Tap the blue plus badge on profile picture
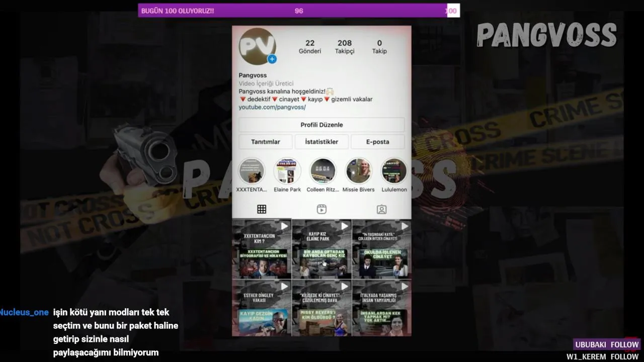The image size is (644, 362). coord(272,59)
